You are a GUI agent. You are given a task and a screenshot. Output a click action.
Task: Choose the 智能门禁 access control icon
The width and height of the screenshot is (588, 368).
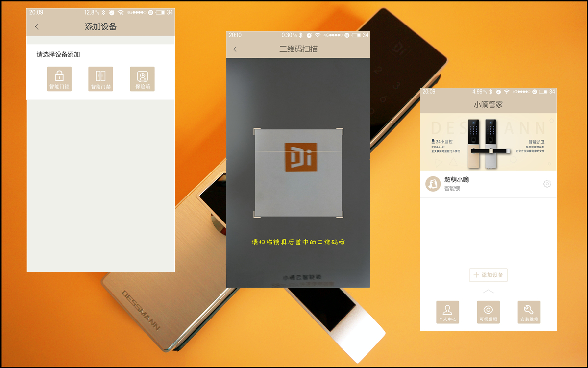(x=100, y=78)
